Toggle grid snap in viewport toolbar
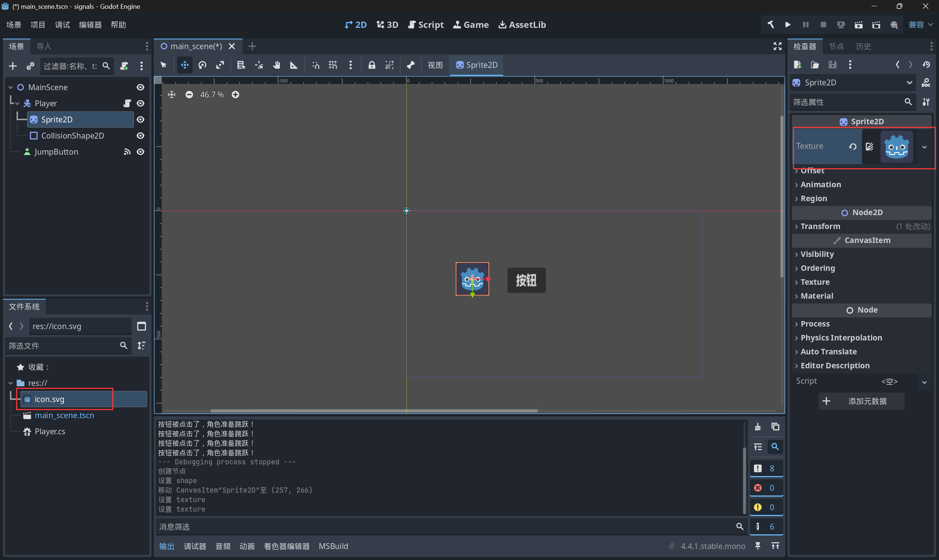Image resolution: width=939 pixels, height=560 pixels. 333,65
